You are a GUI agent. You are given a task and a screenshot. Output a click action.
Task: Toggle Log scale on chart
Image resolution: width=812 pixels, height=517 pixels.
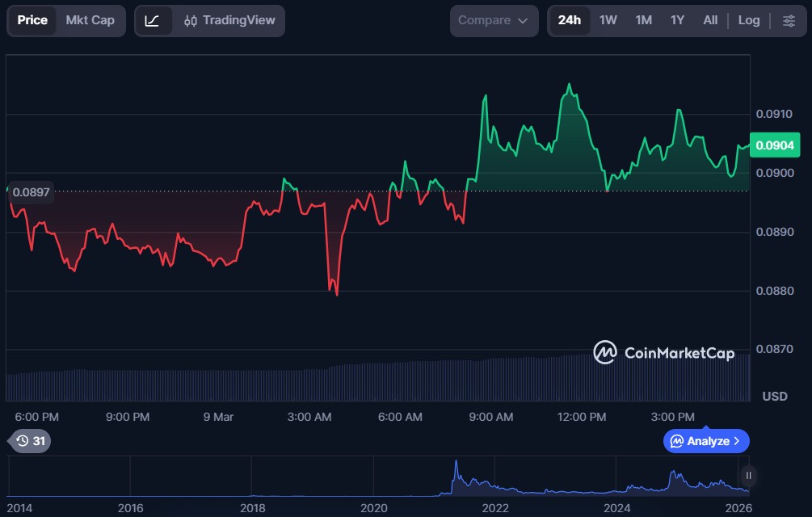pos(748,20)
